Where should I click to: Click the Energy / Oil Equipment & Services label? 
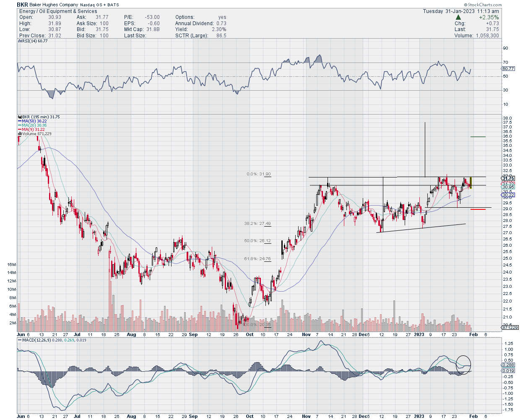coord(58,11)
